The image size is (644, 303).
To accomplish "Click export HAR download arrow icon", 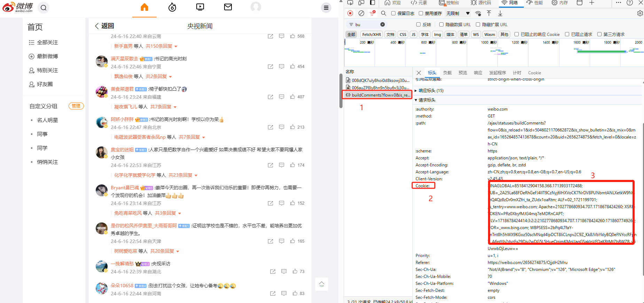I will pyautogui.click(x=500, y=13).
